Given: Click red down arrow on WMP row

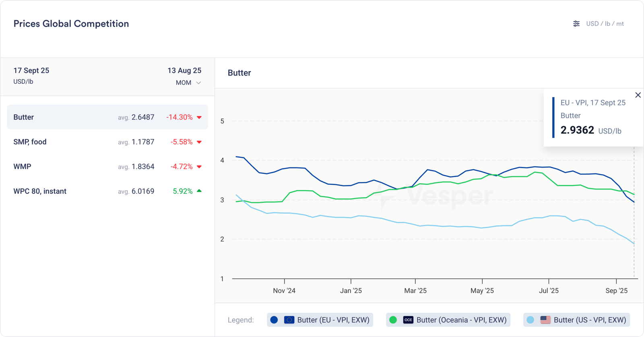Looking at the screenshot, I should 199,167.
